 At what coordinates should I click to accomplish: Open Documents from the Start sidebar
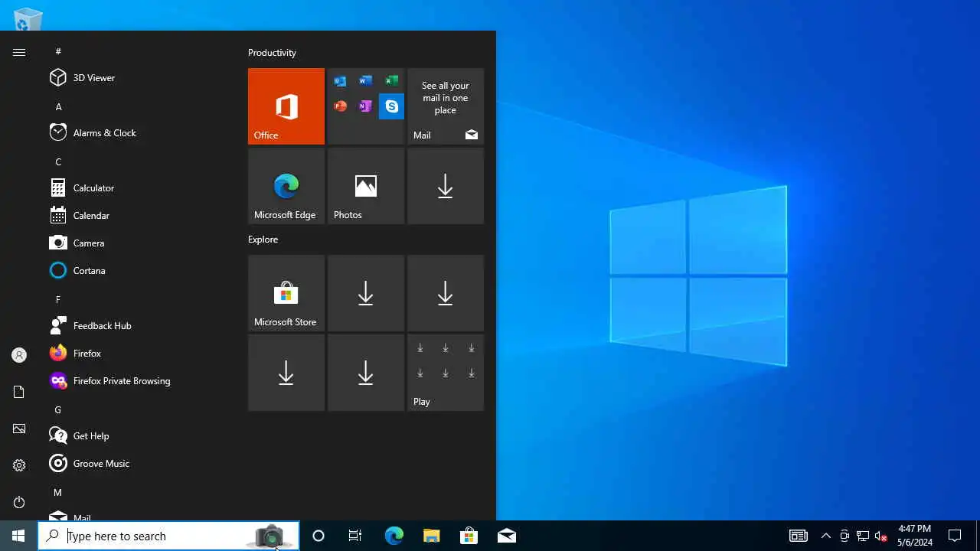(x=19, y=392)
